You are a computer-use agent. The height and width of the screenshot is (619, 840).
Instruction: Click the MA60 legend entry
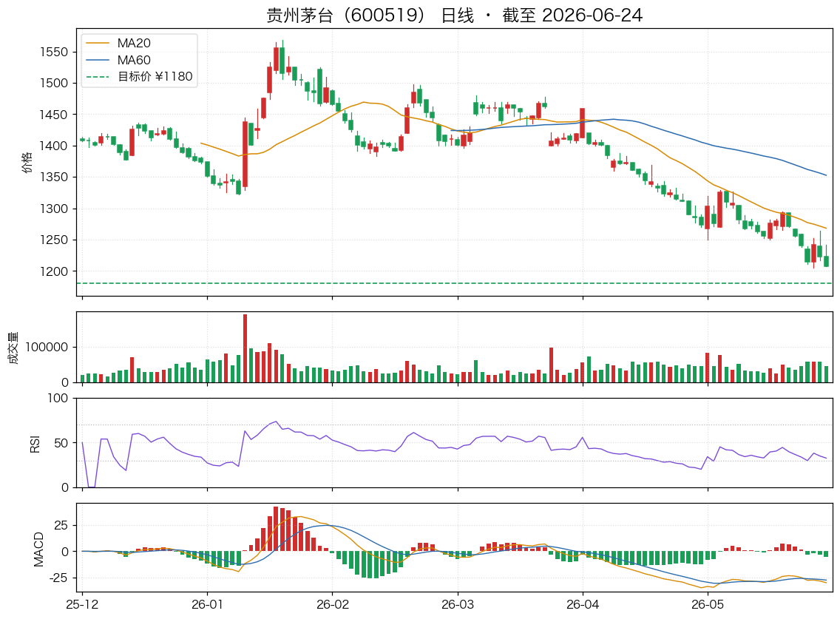118,60
